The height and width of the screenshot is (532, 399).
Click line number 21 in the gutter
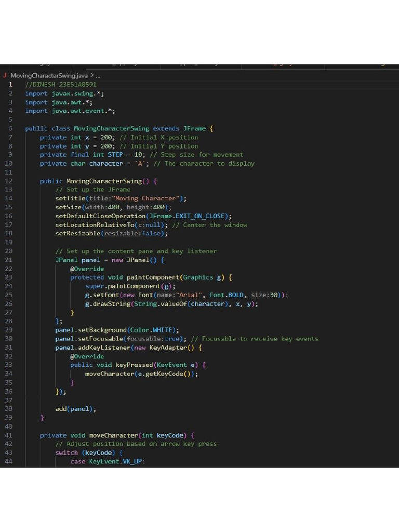(x=8, y=260)
